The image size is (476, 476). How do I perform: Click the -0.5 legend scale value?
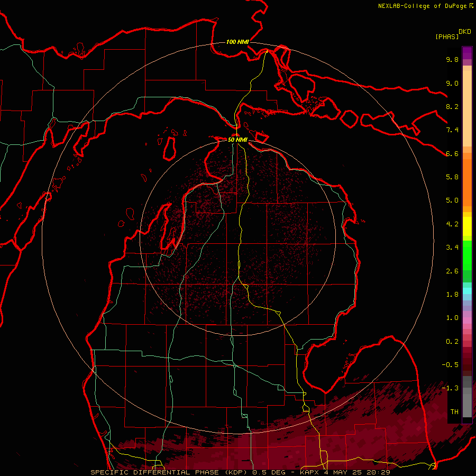click(x=450, y=365)
